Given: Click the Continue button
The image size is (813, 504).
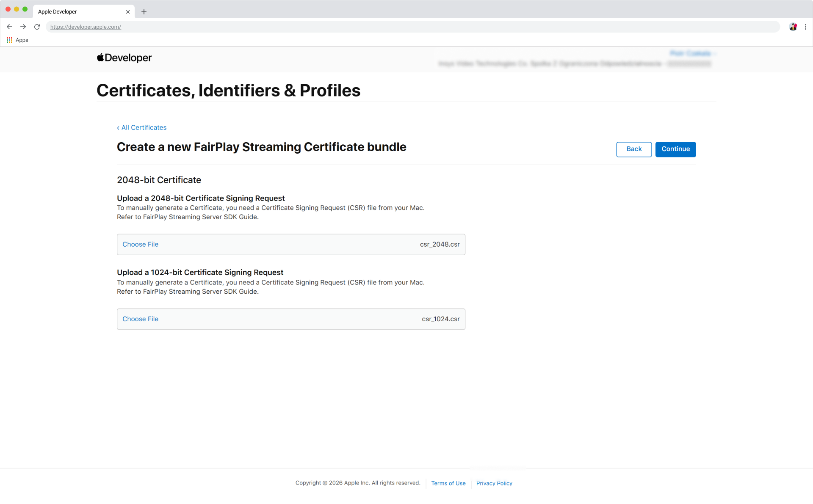Looking at the screenshot, I should click(675, 149).
